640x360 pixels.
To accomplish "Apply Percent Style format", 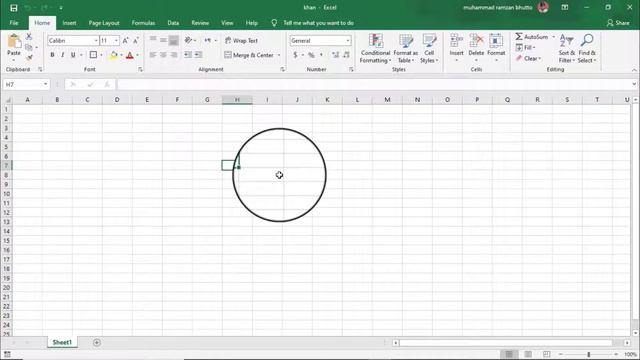I will point(311,55).
